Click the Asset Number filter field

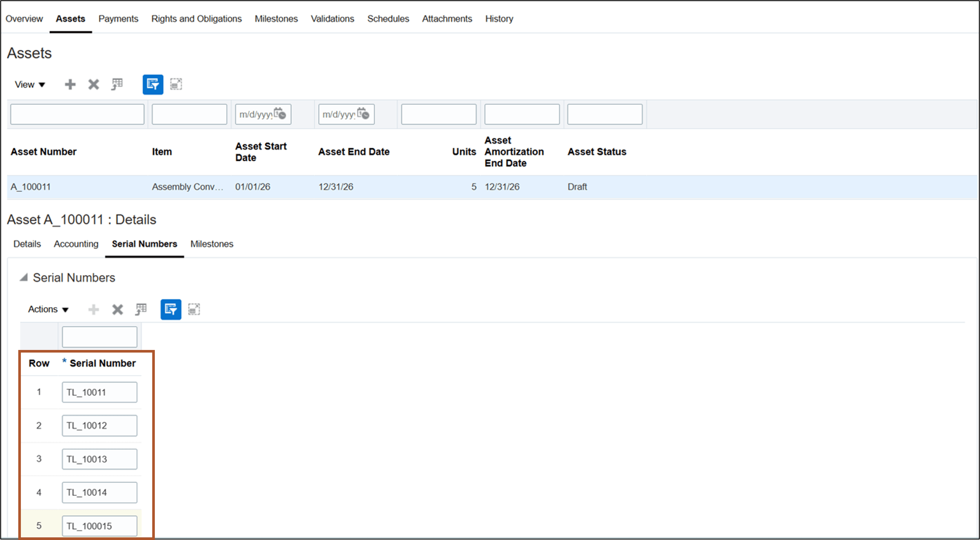point(77,114)
